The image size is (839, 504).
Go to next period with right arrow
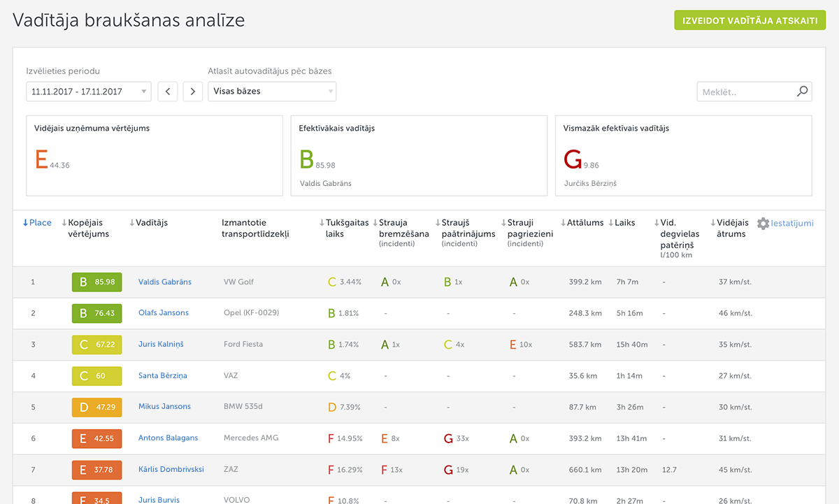coord(193,92)
